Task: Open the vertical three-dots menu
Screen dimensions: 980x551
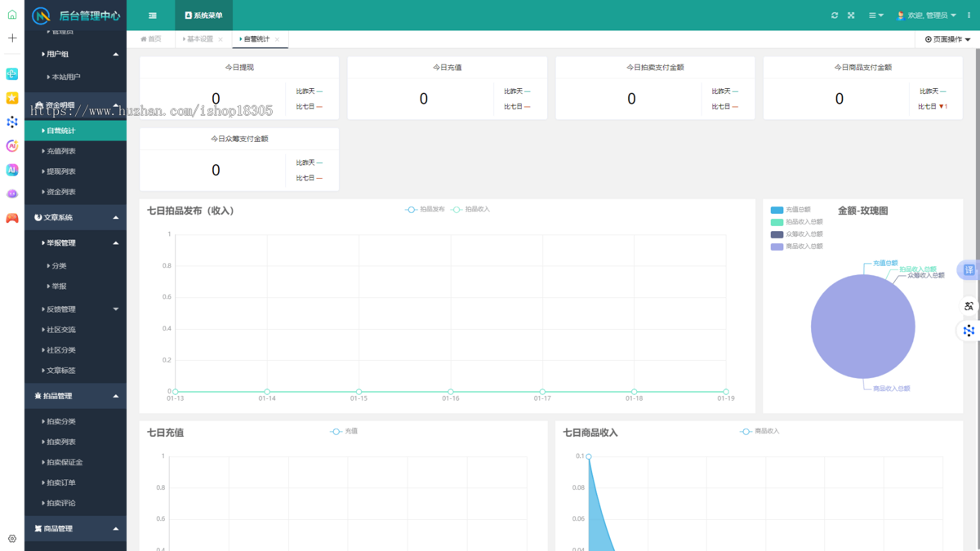Action: [969, 16]
